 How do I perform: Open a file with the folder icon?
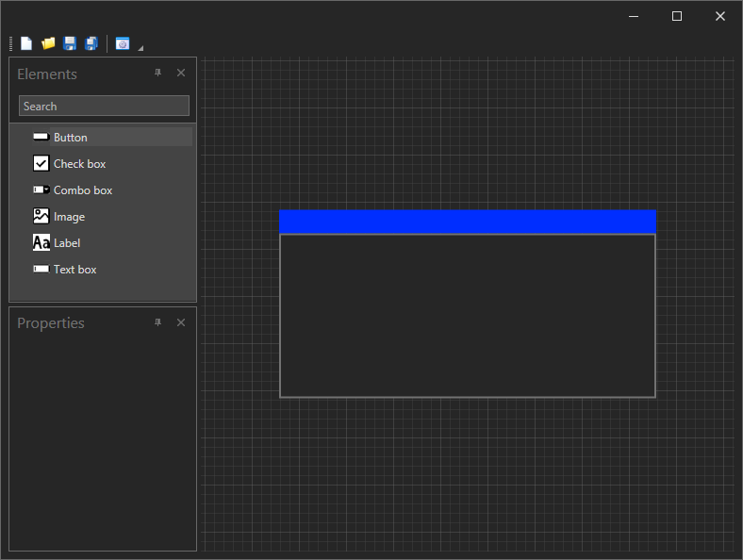click(x=48, y=43)
